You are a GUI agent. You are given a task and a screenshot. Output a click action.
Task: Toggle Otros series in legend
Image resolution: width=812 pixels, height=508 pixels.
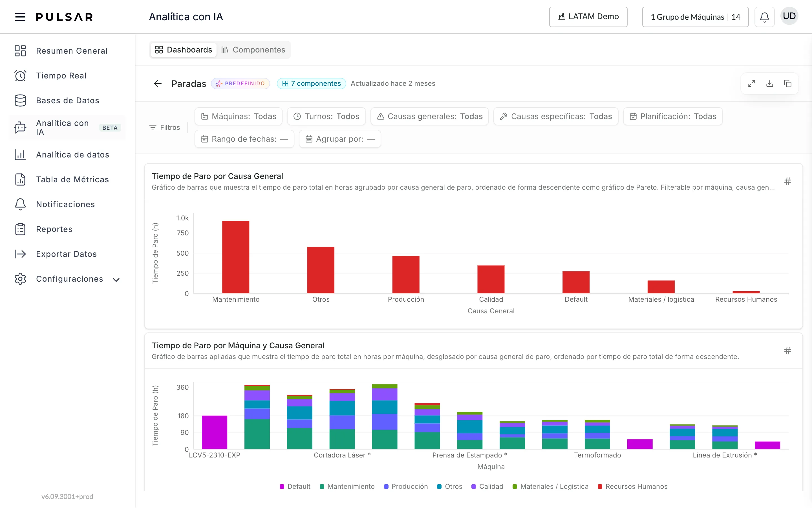(450, 487)
